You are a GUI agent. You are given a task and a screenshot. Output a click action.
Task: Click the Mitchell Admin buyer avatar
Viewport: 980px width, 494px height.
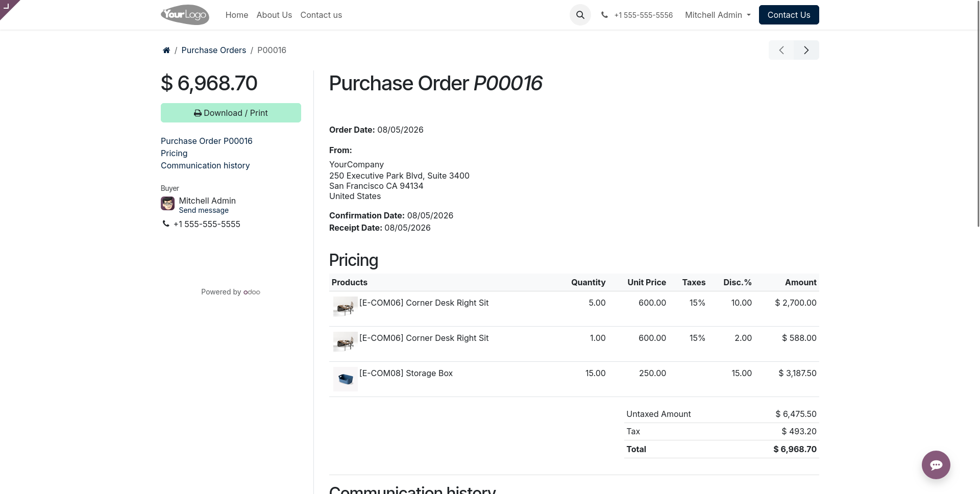click(167, 204)
